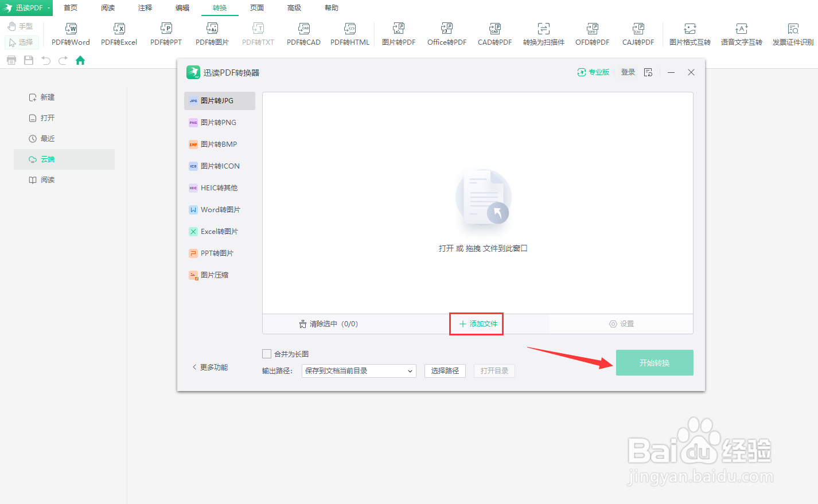Click the file drop area illustration

tap(483, 198)
